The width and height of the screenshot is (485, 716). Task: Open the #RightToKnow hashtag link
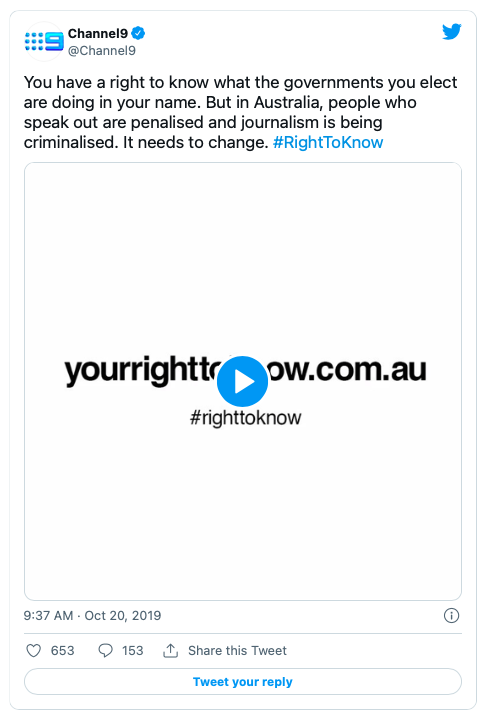(328, 142)
